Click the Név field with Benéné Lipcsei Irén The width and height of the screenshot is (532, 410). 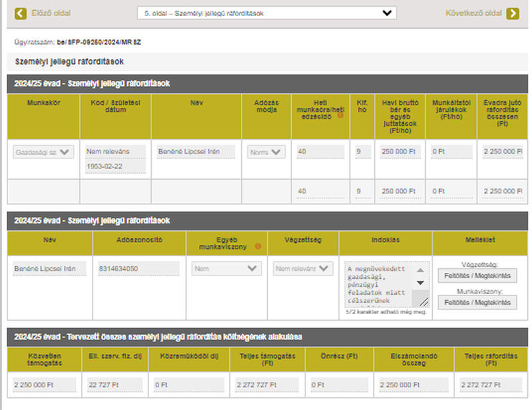pyautogui.click(x=196, y=152)
